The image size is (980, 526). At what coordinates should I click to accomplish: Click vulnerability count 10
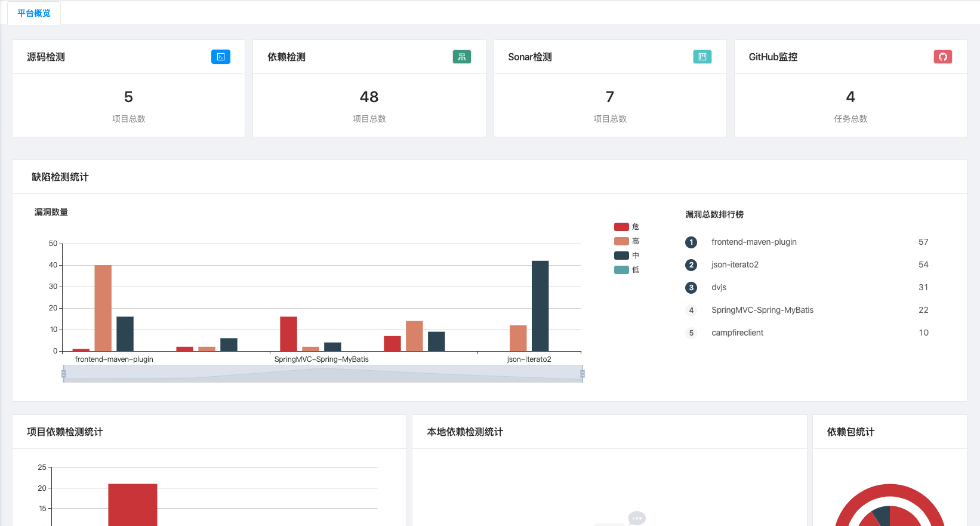coord(923,333)
